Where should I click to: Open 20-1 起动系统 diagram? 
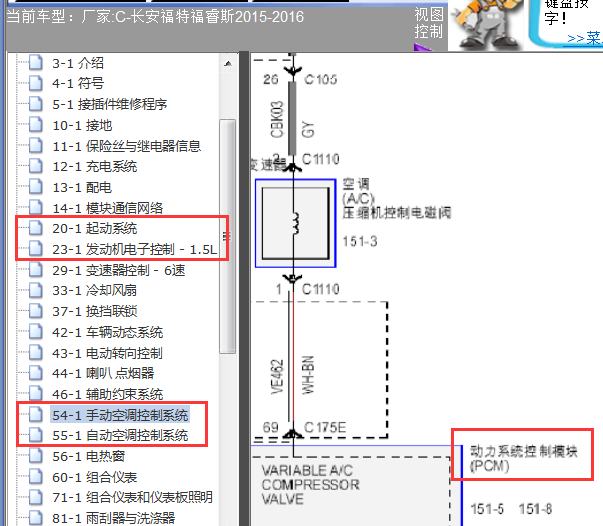(x=95, y=228)
